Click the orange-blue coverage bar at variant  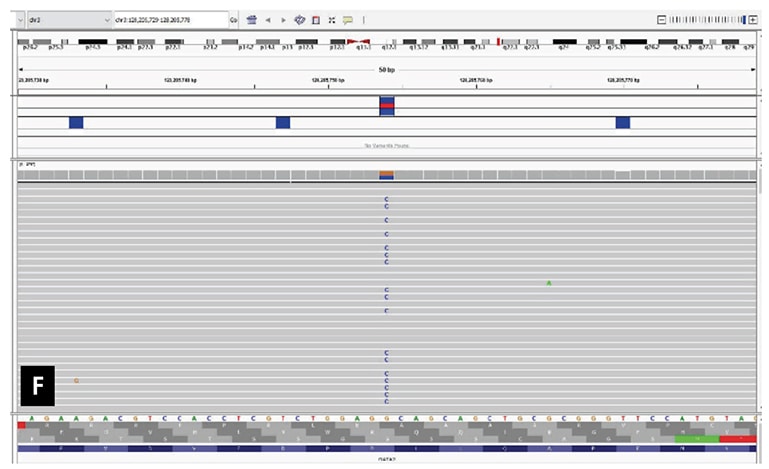pos(387,175)
